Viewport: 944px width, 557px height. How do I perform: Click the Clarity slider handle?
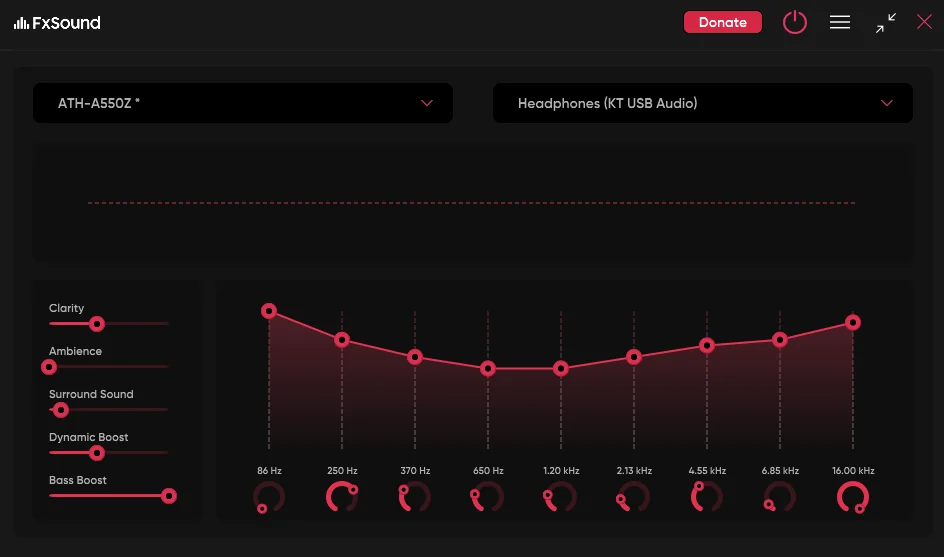[x=96, y=324]
